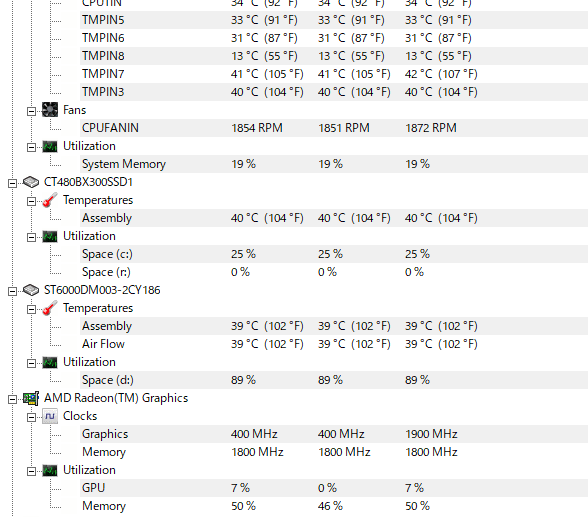Select the Space (c:) row
Image resolution: width=588 pixels, height=517 pixels.
(334, 254)
